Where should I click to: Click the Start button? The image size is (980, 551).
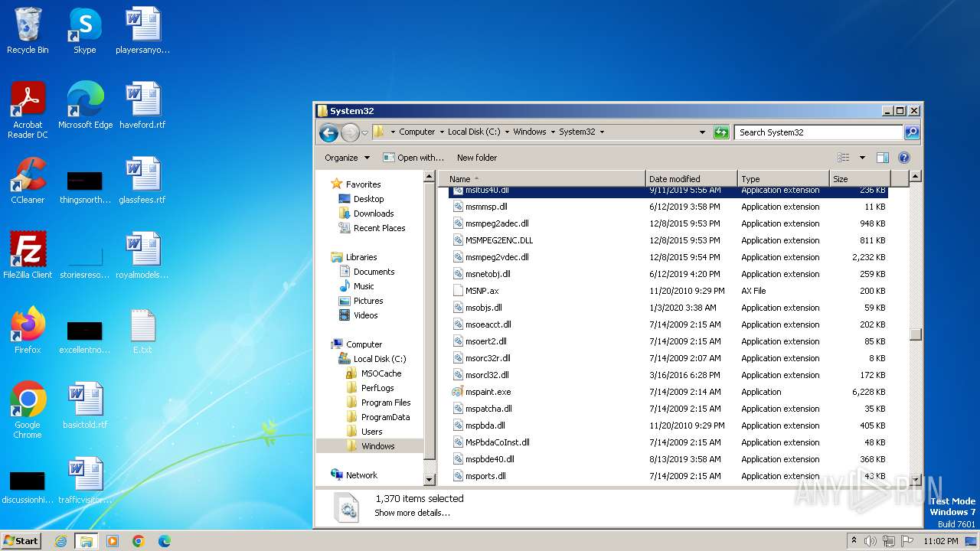coord(21,541)
